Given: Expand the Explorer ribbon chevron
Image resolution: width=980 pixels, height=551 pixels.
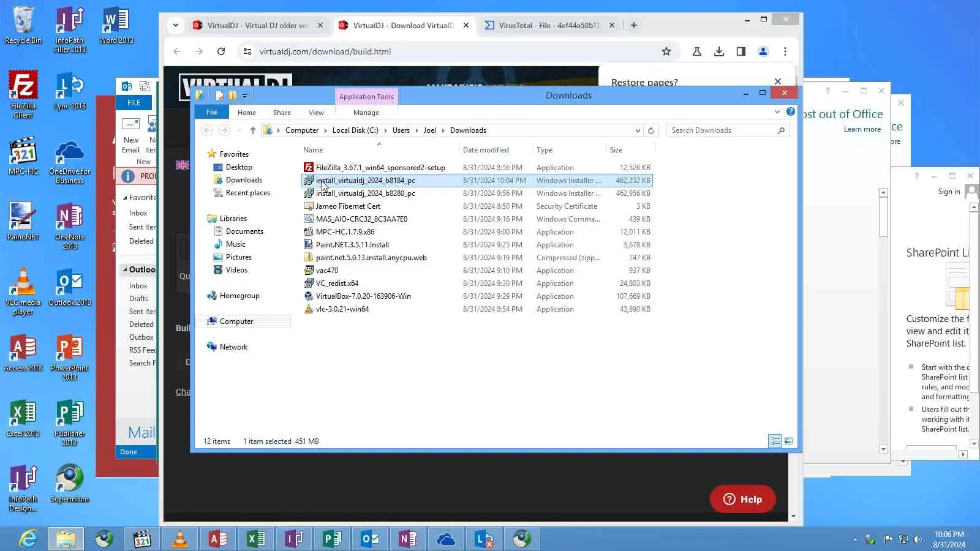Looking at the screenshot, I should pyautogui.click(x=777, y=112).
